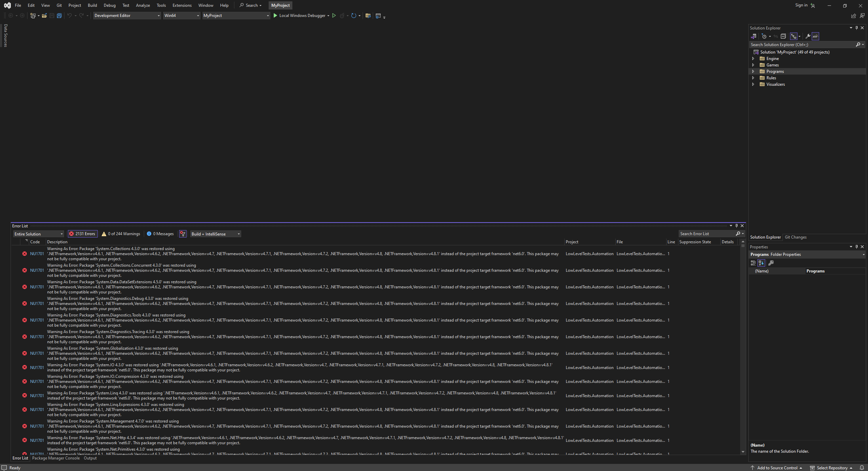Open the title bar Search box
The width and height of the screenshot is (868, 471).
pos(251,5)
